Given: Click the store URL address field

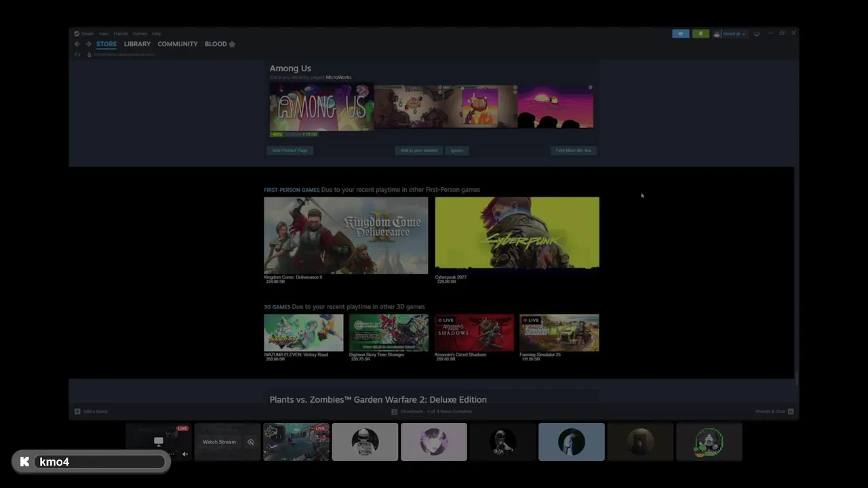Looking at the screenshot, I should [124, 54].
